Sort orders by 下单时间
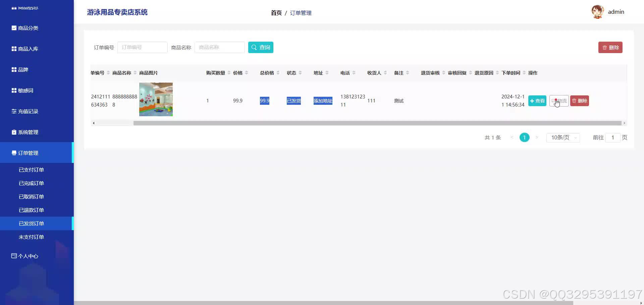Image resolution: width=644 pixels, height=305 pixels. 524,73
